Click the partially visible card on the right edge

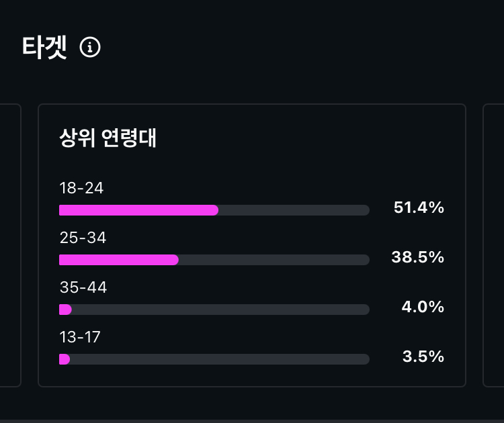point(494,245)
